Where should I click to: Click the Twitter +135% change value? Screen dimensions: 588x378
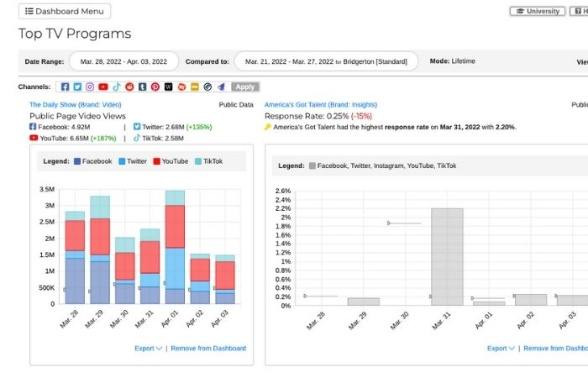tap(199, 127)
